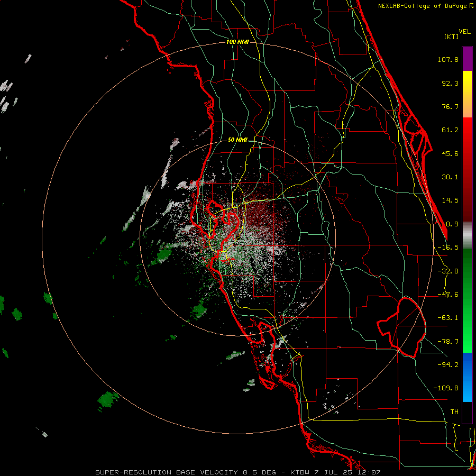The image size is (476, 476).
Task: Click the 107.8 velocity scale value
Action: tap(448, 59)
